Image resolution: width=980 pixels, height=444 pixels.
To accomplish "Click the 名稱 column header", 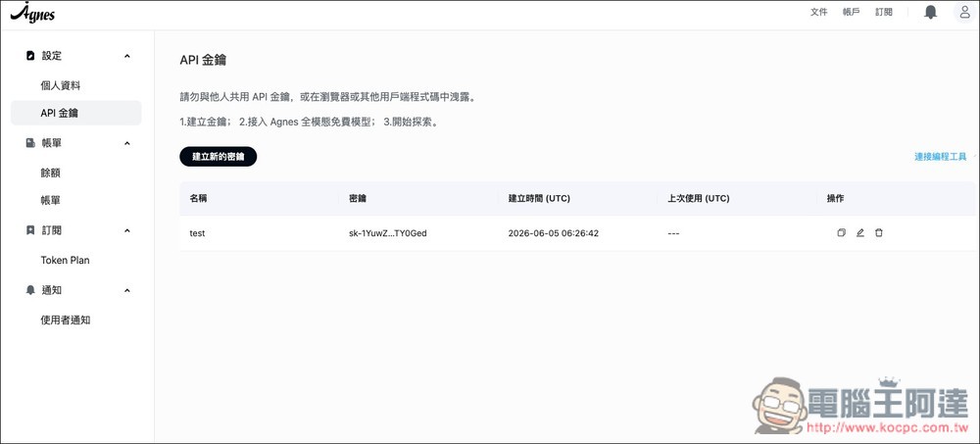I will pos(198,198).
